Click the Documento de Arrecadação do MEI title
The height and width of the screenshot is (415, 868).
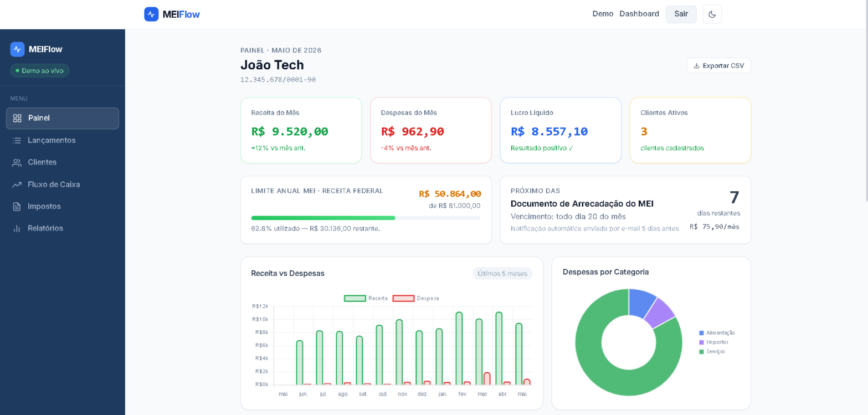(x=582, y=204)
